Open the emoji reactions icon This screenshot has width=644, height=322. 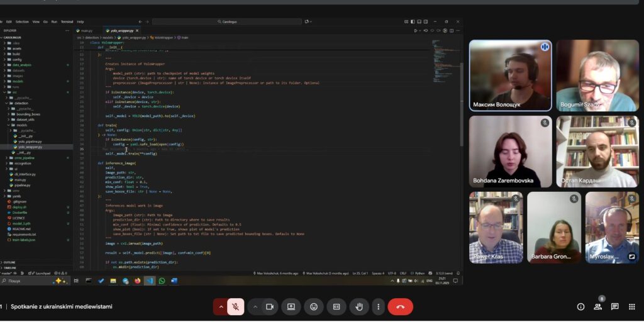tap(314, 307)
